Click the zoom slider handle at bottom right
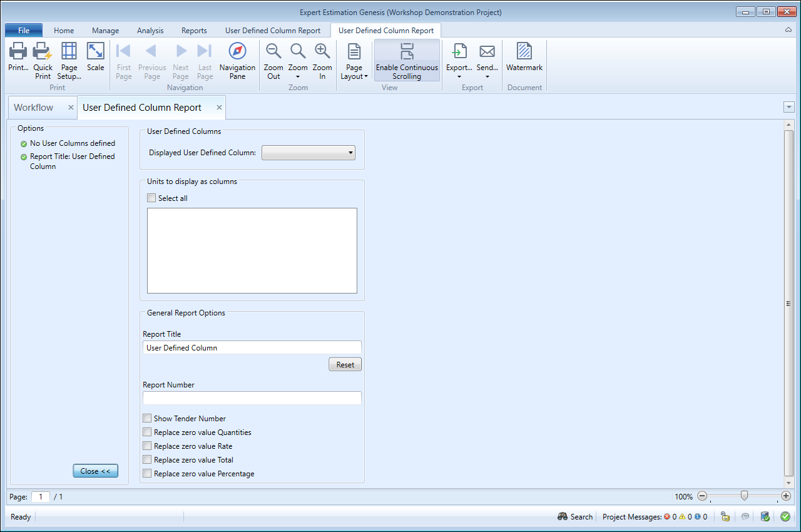The height and width of the screenshot is (532, 801). tap(744, 496)
